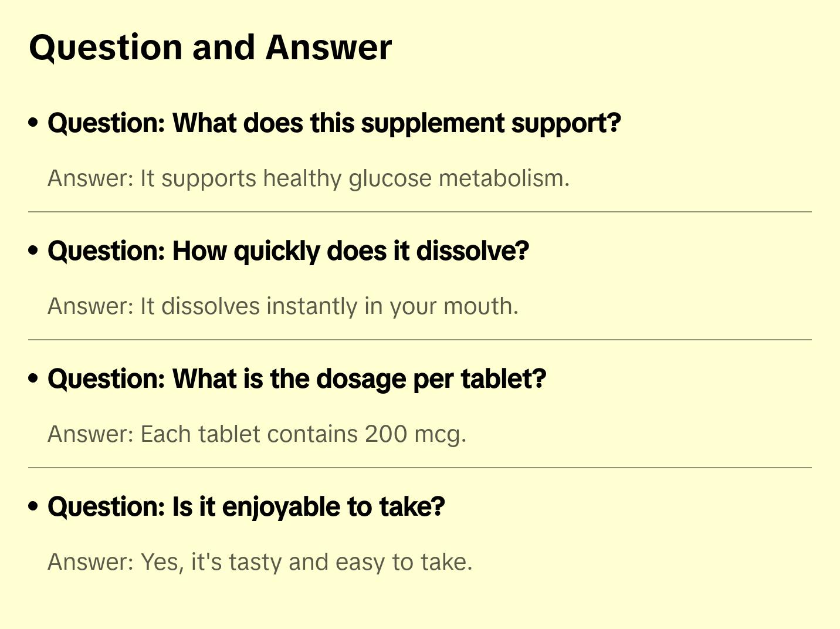This screenshot has width=840, height=629.
Task: Click the words "glucose metabolism" in the first answer
Action: [458, 178]
